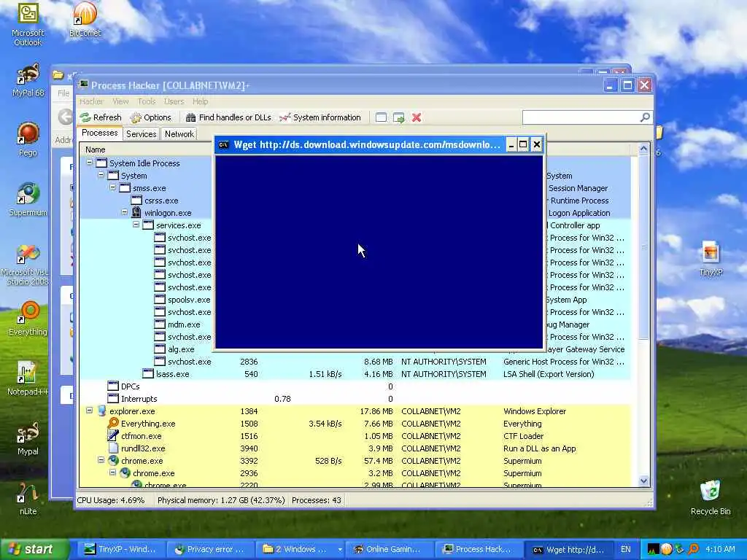Image resolution: width=747 pixels, height=560 pixels.
Task: Switch to the Services tab
Action: [141, 134]
